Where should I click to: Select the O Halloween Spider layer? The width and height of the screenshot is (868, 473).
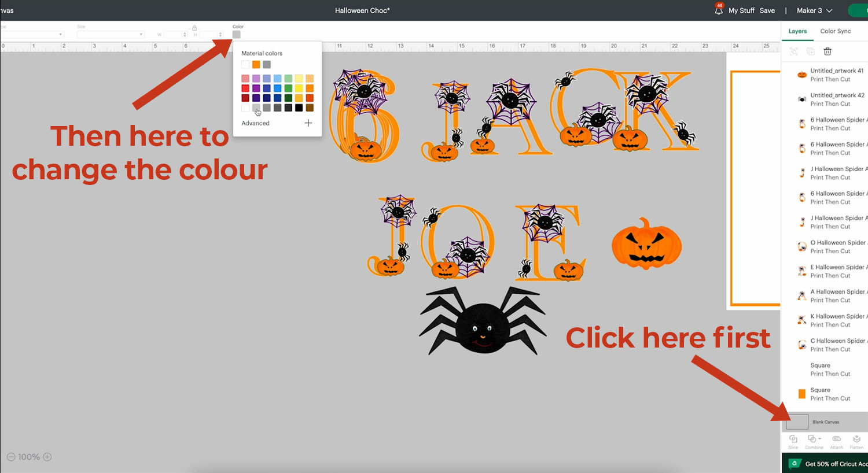pyautogui.click(x=825, y=246)
